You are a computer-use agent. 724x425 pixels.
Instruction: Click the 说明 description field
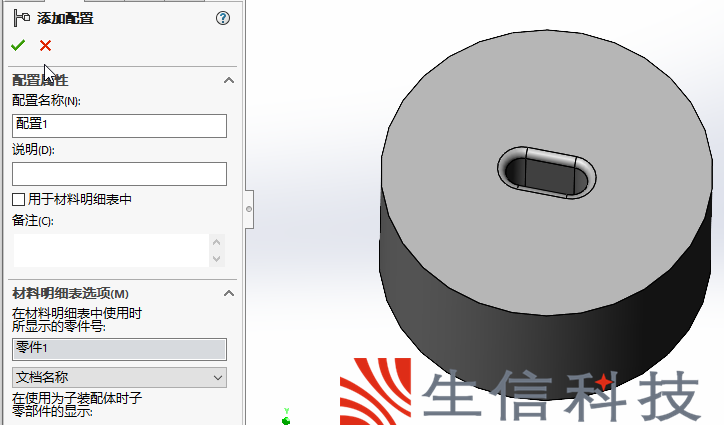pyautogui.click(x=119, y=174)
